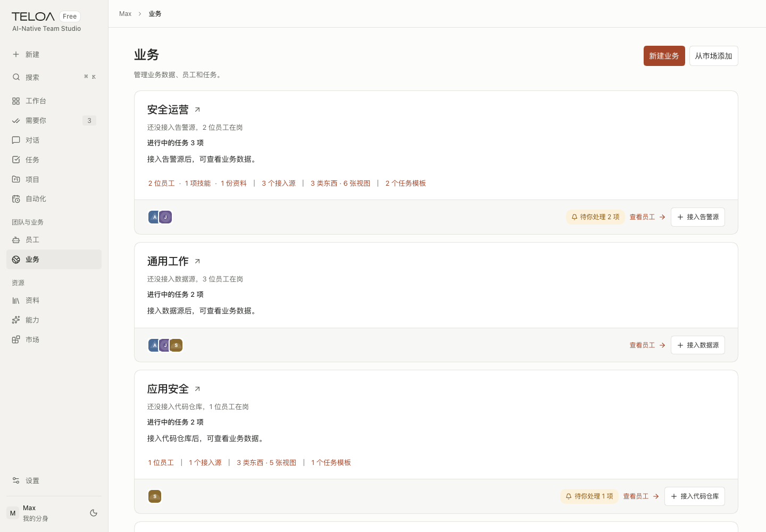Click avatar S in 通用工作 card
Screen dimensions: 766x532
[x=176, y=345]
